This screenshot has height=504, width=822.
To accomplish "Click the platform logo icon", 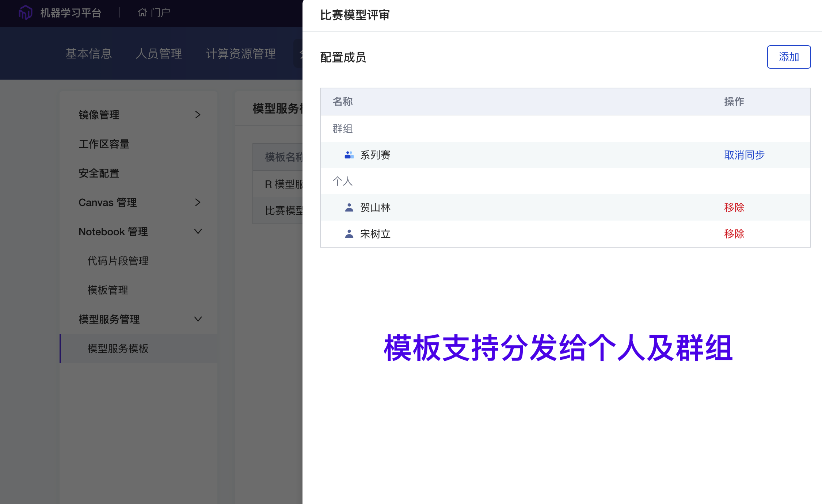I will click(x=25, y=13).
